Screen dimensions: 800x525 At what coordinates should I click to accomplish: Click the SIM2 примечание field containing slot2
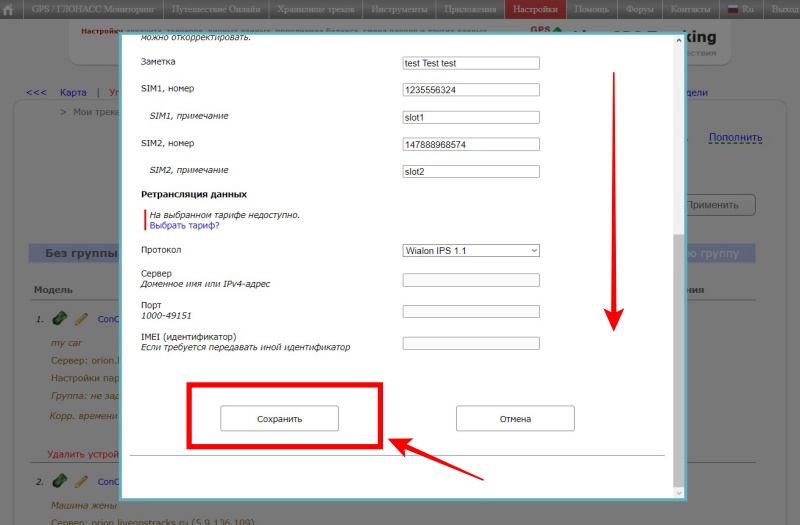click(470, 171)
